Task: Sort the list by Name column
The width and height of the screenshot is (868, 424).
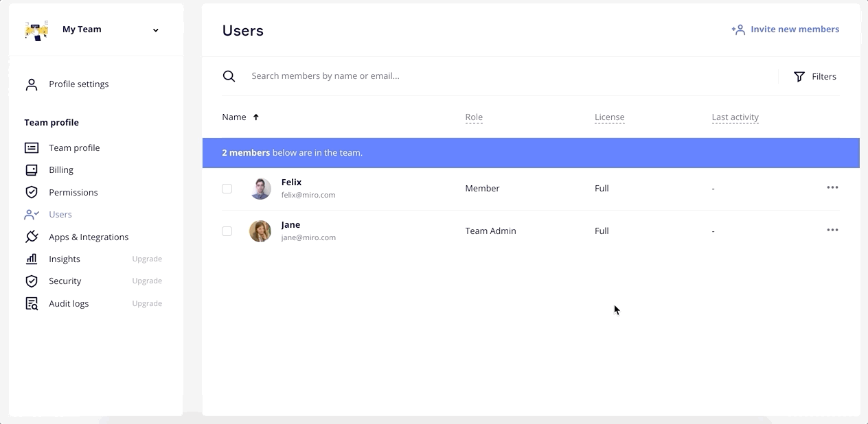Action: pos(234,117)
